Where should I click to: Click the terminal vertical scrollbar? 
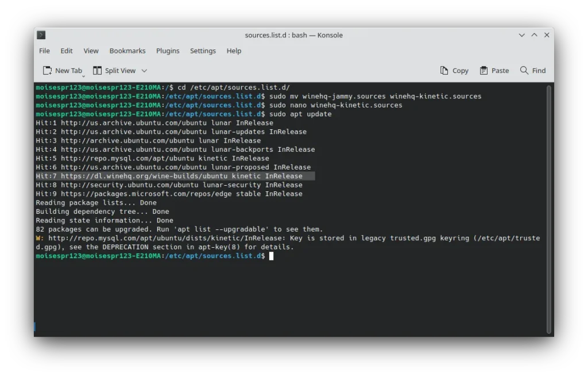549,207
